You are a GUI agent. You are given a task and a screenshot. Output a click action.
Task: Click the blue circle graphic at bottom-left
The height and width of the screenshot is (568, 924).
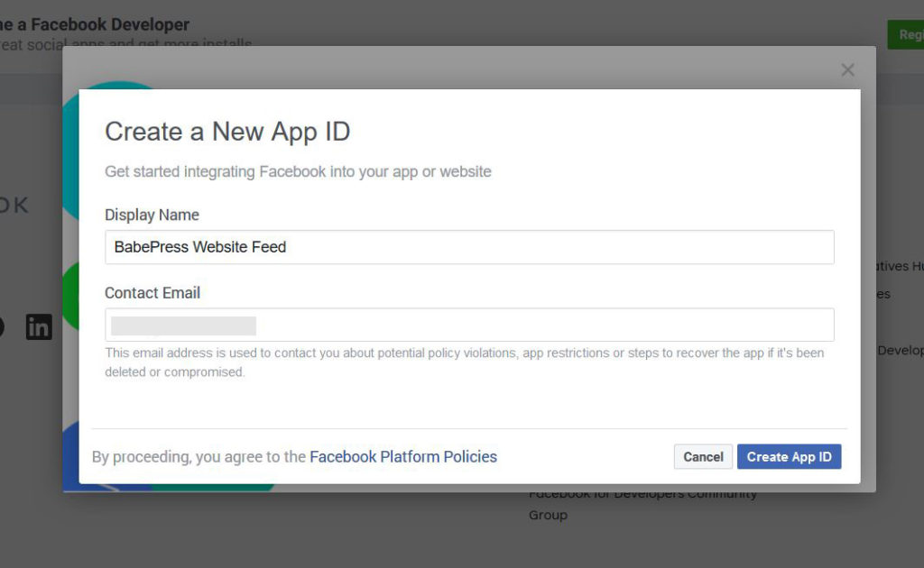click(x=70, y=455)
